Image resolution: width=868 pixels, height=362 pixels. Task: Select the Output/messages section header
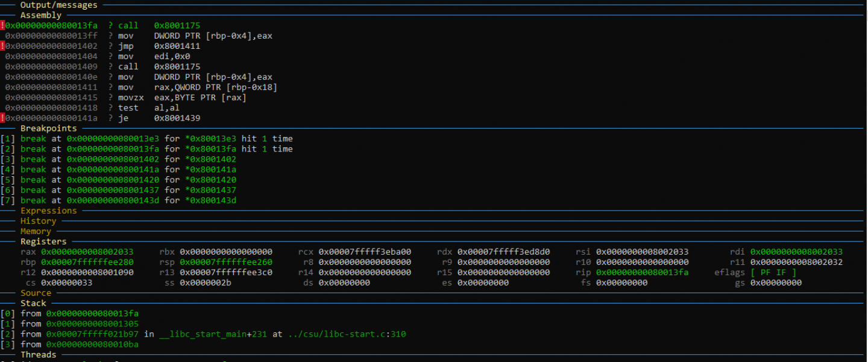pyautogui.click(x=59, y=5)
